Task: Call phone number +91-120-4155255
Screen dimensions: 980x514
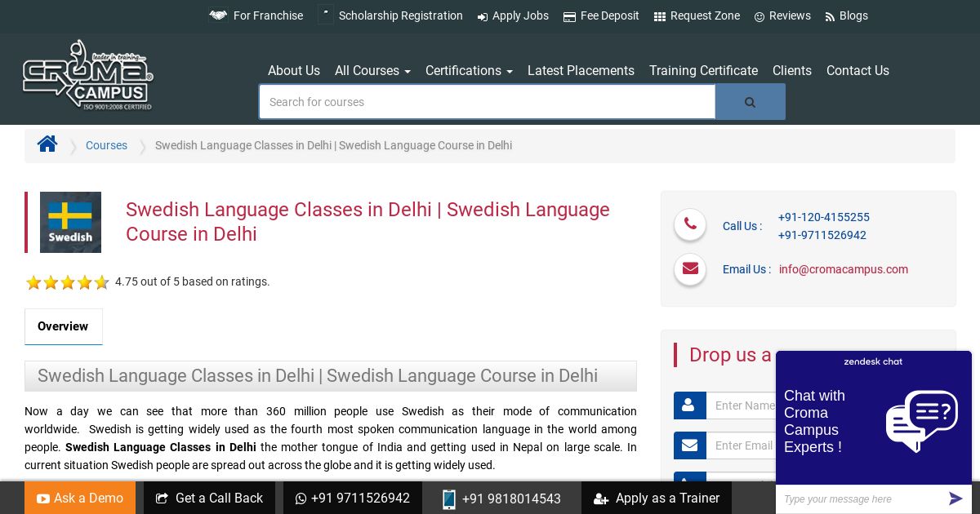Action: 823,217
